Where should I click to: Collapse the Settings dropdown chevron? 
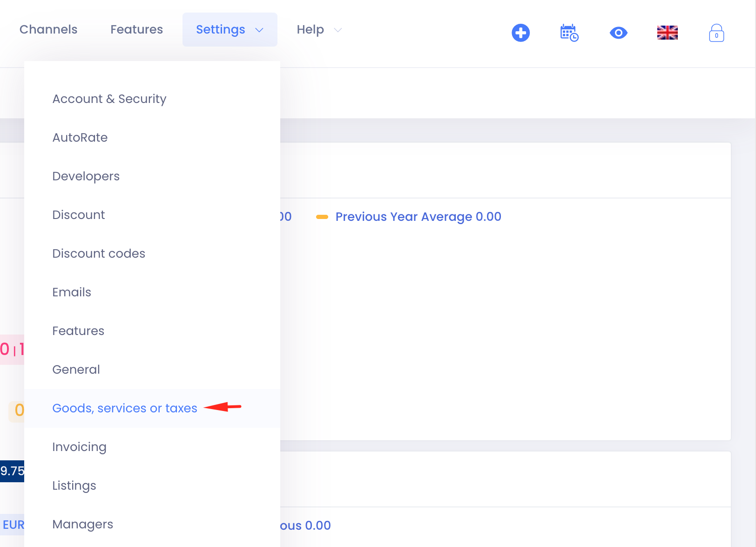tap(259, 30)
